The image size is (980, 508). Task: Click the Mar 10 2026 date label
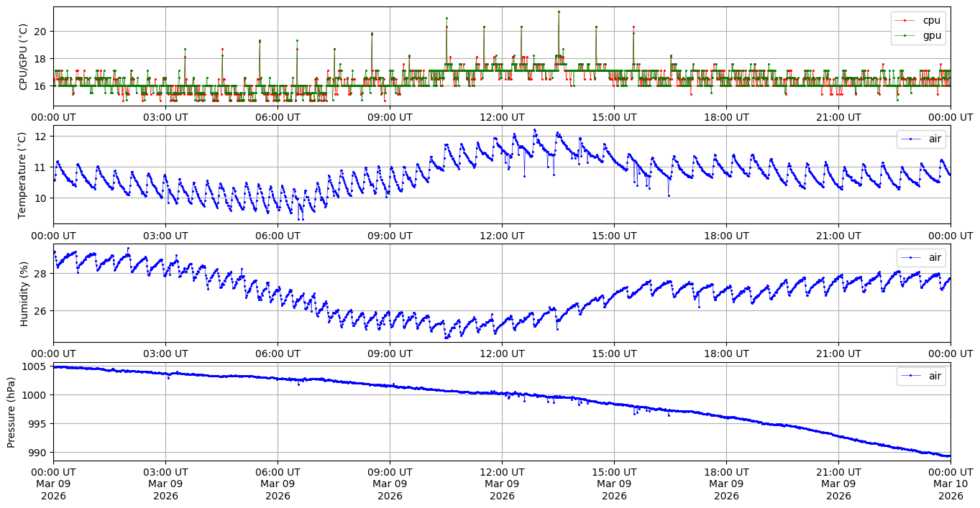(x=951, y=490)
